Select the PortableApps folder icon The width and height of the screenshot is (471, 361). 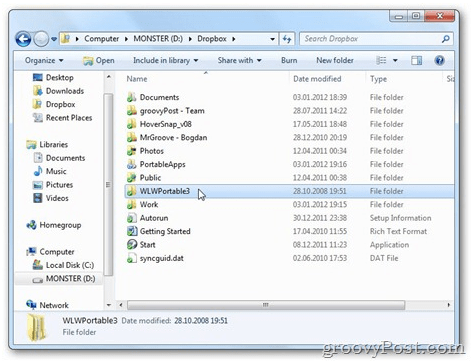pos(132,164)
